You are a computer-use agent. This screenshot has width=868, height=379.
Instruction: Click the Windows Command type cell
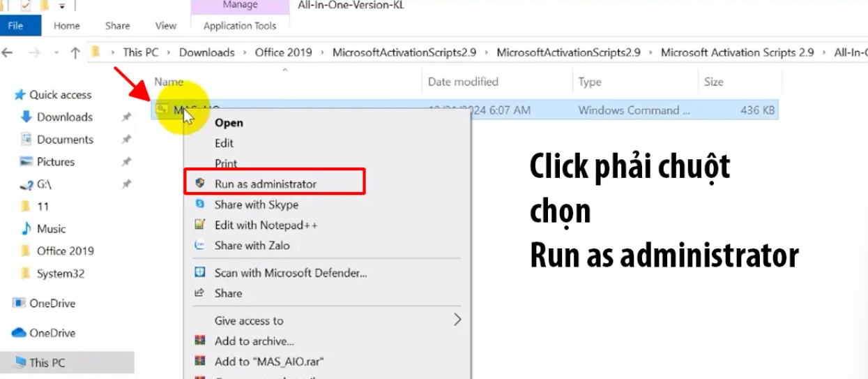(x=634, y=110)
